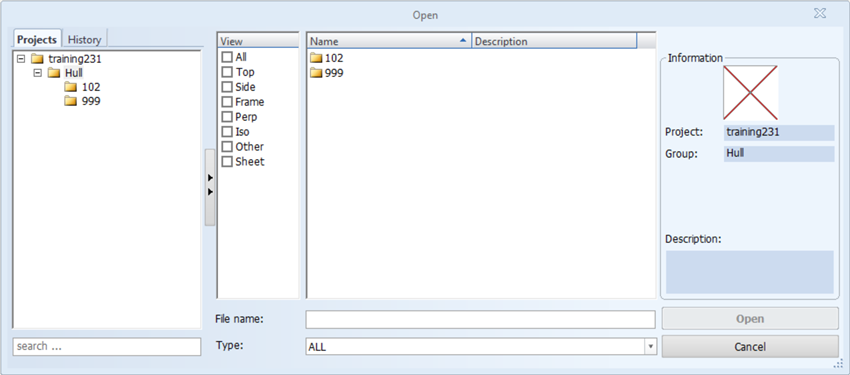This screenshot has width=850, height=375.
Task: Click the 999 folder icon in Projects tree
Action: 70,101
